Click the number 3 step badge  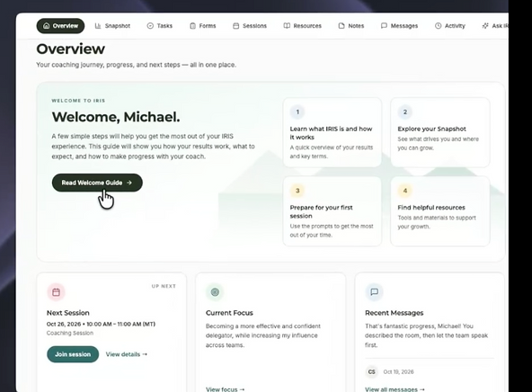pyautogui.click(x=297, y=191)
